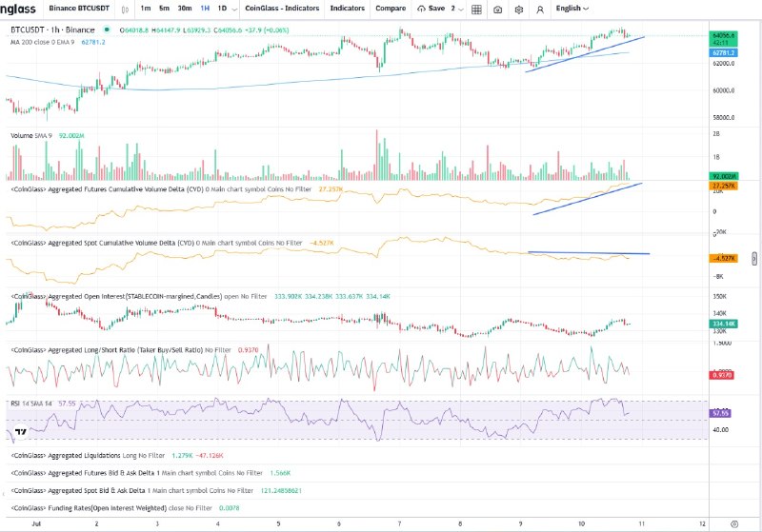Click the MA value tag 62781.2 on price axis

[724, 52]
